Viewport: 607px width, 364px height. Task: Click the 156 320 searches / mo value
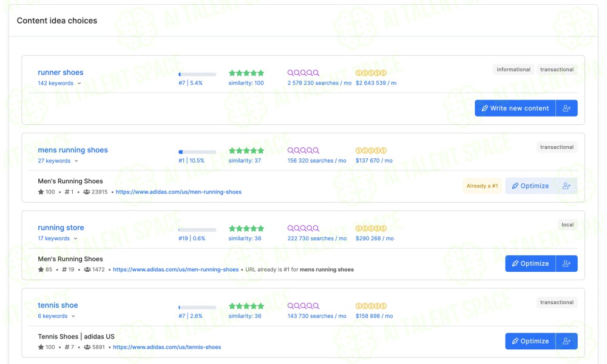(x=317, y=161)
